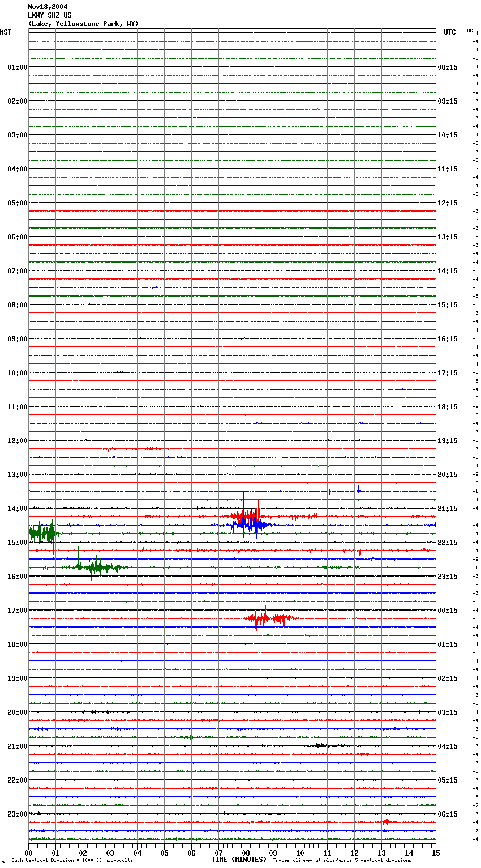Click the "06:15" UTC time label
The width and height of the screenshot is (481, 868).
(448, 814)
